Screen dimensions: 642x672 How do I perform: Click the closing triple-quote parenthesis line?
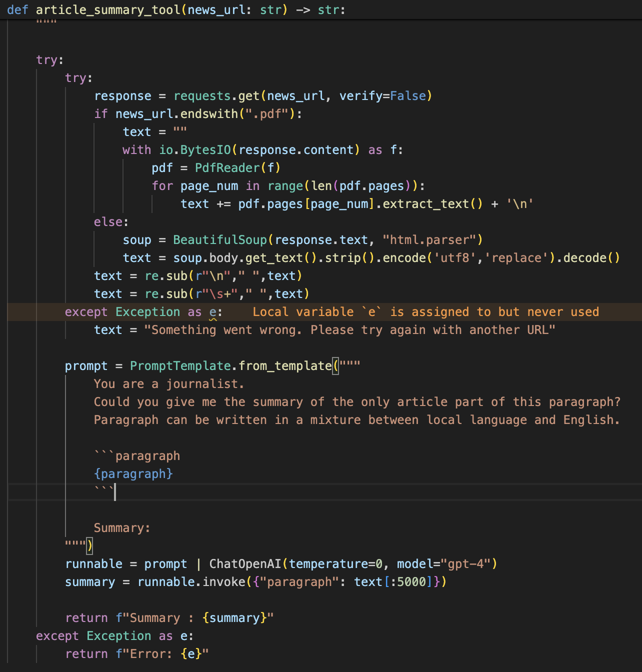(x=79, y=546)
